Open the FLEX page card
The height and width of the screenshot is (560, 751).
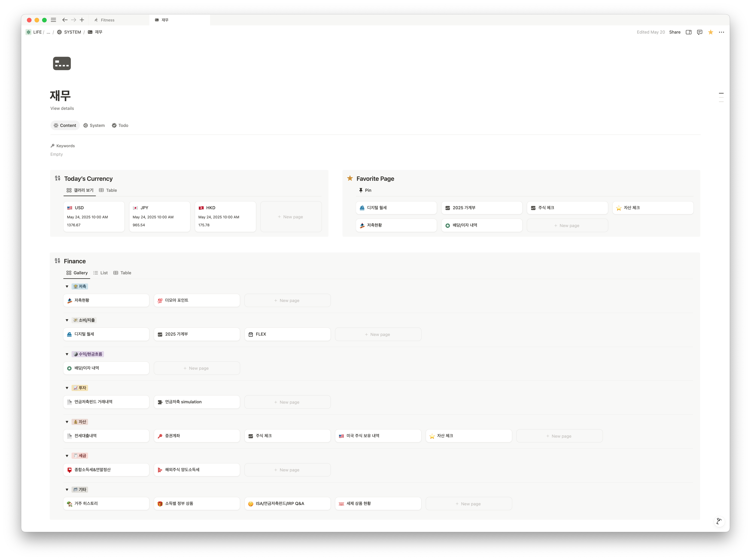click(x=287, y=334)
